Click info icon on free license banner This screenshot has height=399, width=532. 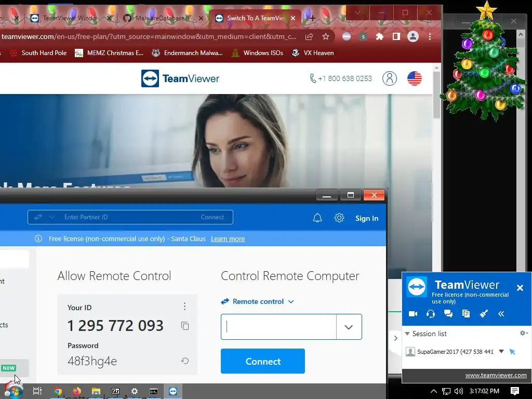[x=38, y=238]
